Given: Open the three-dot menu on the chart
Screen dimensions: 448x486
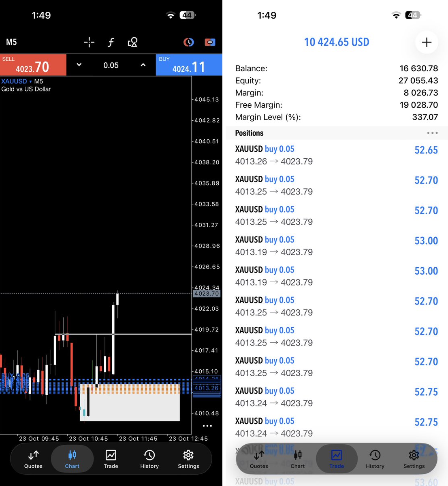Looking at the screenshot, I should [x=207, y=426].
